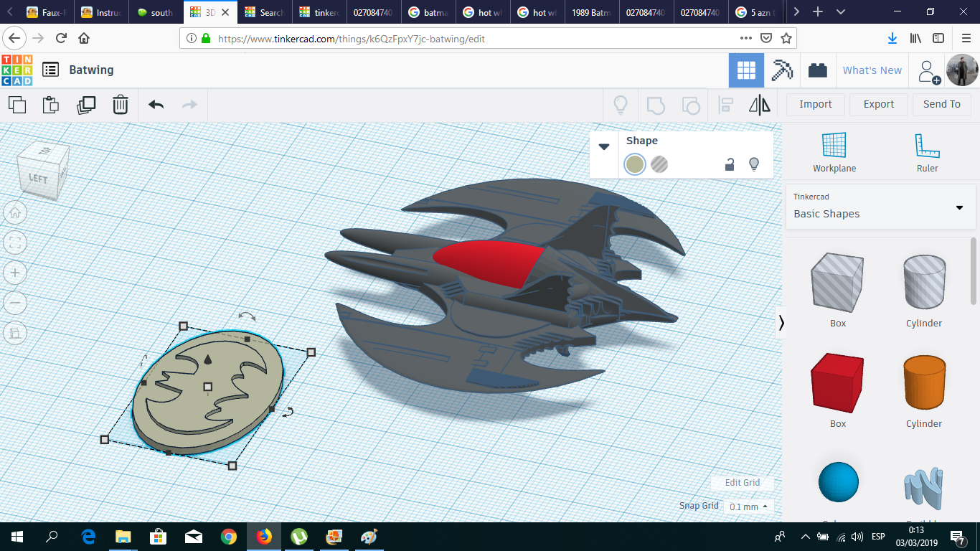Undo the last action
980x551 pixels.
pyautogui.click(x=156, y=105)
